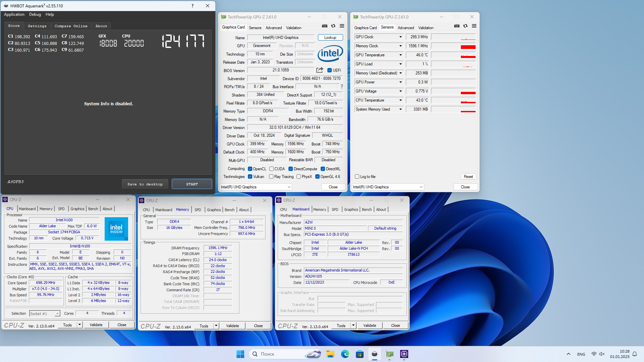Open the Debug menu in Aquamark

click(35, 14)
